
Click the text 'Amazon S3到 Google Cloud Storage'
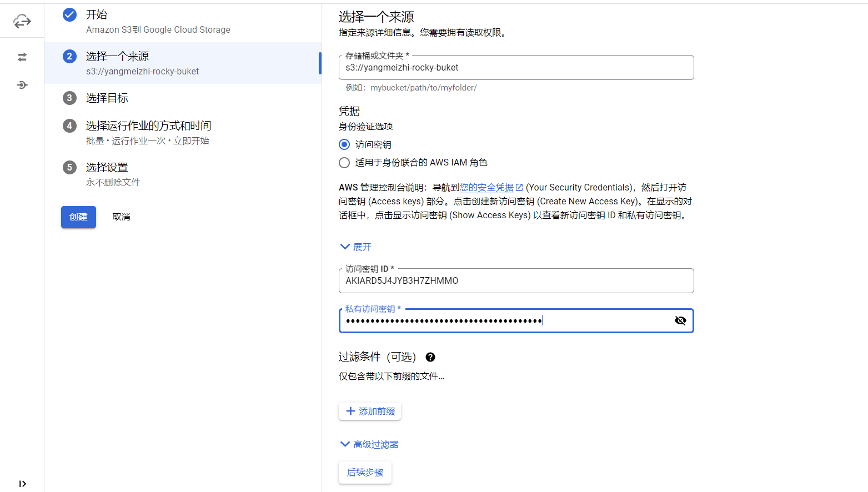point(158,29)
